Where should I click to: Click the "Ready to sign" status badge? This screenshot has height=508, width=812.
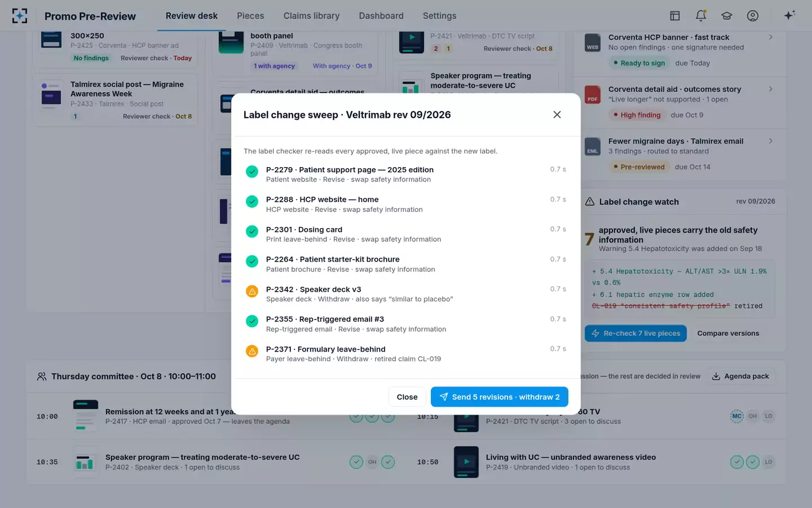point(639,63)
